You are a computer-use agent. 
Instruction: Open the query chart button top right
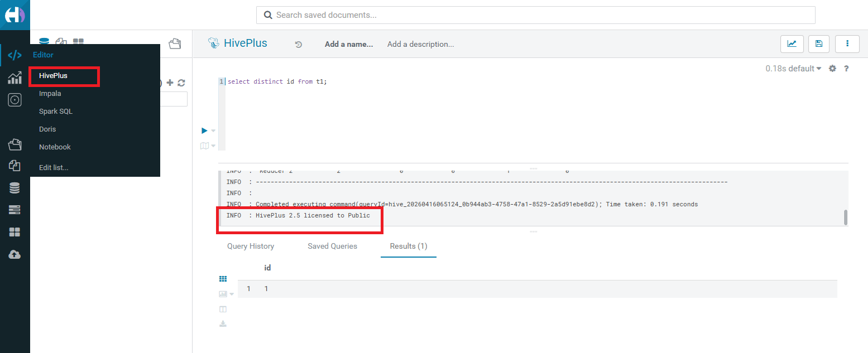(792, 43)
